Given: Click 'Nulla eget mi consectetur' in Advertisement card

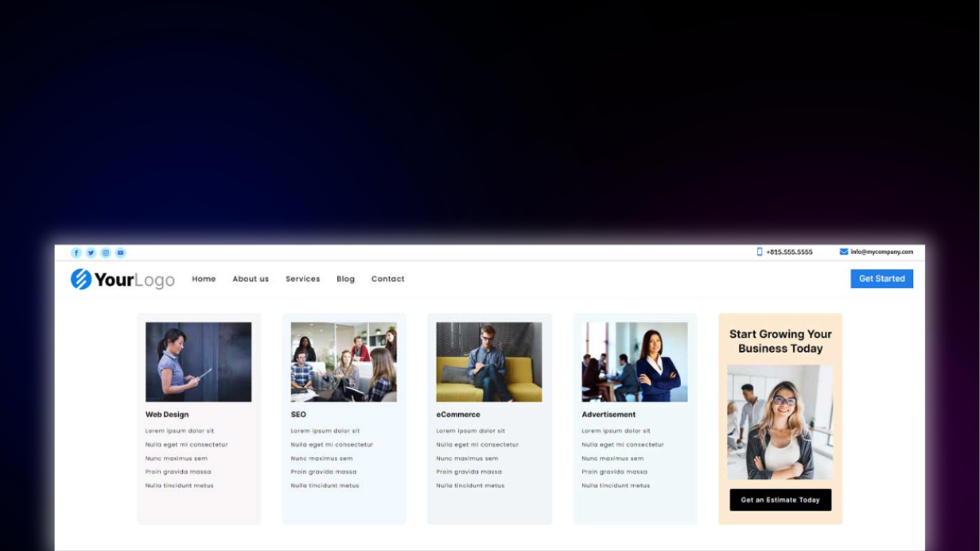Looking at the screenshot, I should tap(622, 445).
